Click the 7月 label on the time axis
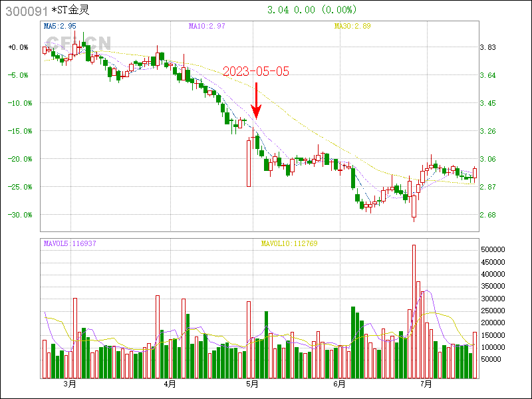532x399 pixels. click(x=426, y=384)
